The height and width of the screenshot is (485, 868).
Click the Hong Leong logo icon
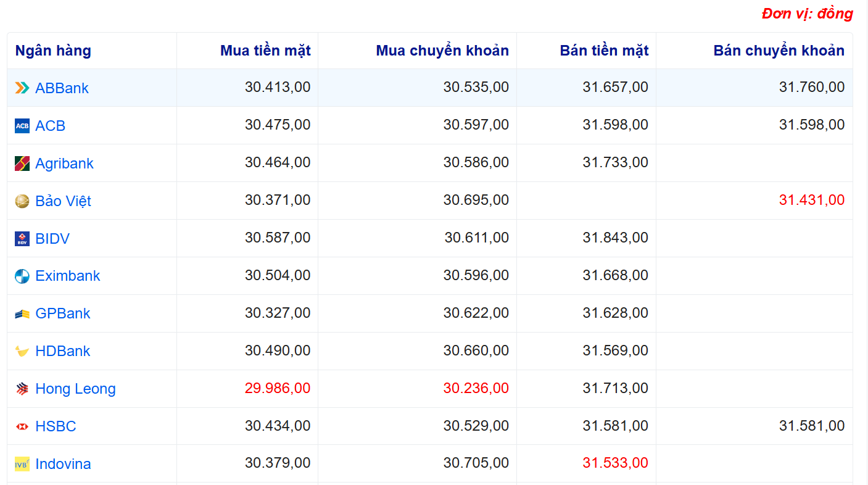22,389
